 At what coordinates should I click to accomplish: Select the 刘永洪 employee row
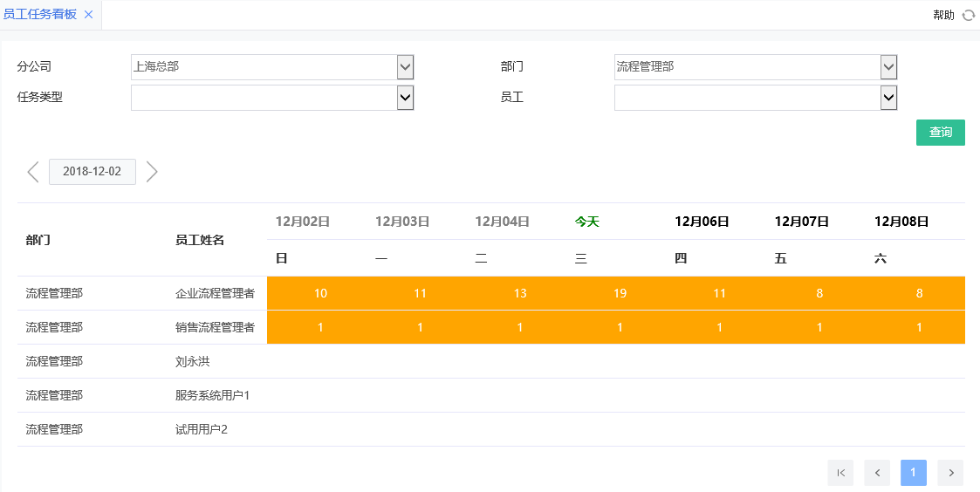(193, 361)
